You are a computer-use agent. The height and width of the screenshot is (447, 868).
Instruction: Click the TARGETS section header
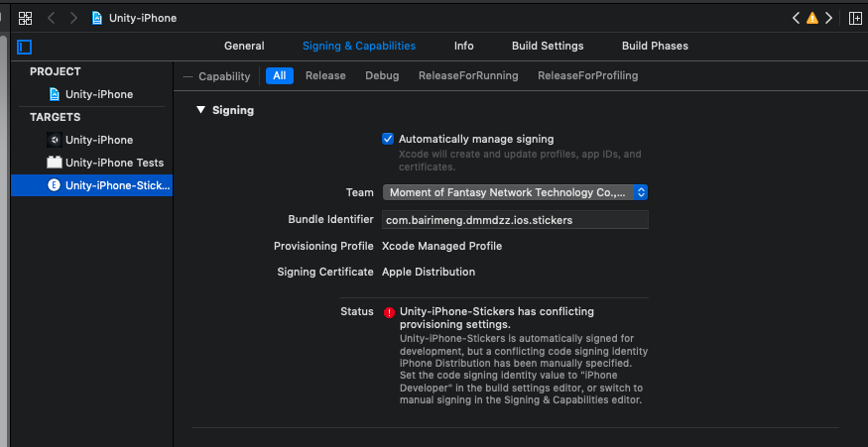55,117
